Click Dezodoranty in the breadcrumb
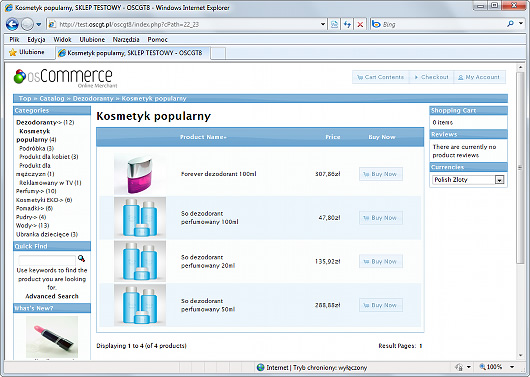This screenshot has height=377, width=530. pos(93,98)
